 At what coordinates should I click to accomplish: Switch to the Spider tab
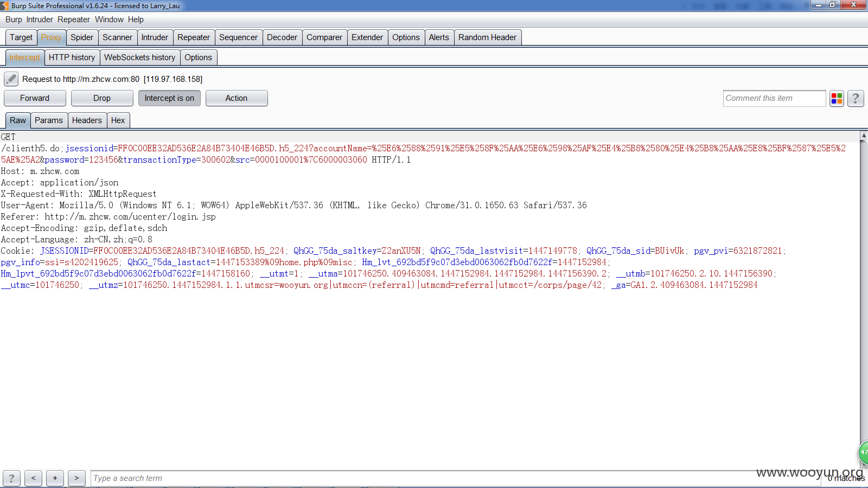tap(82, 37)
